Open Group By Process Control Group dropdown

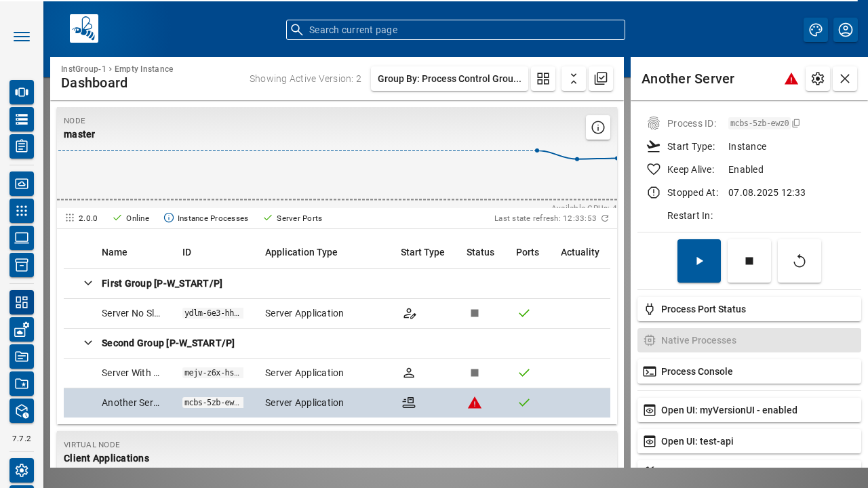(449, 79)
